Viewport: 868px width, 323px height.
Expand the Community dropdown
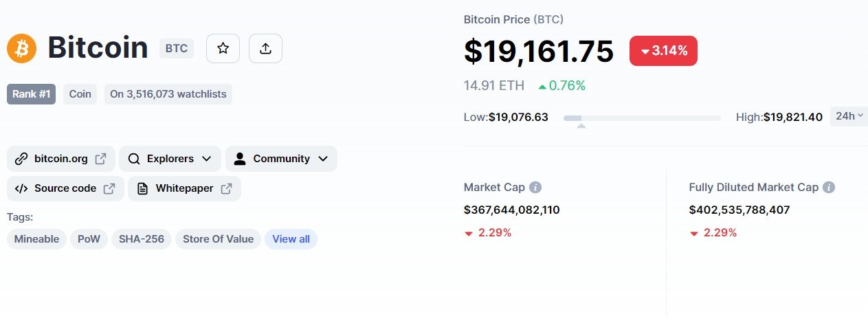pos(281,159)
